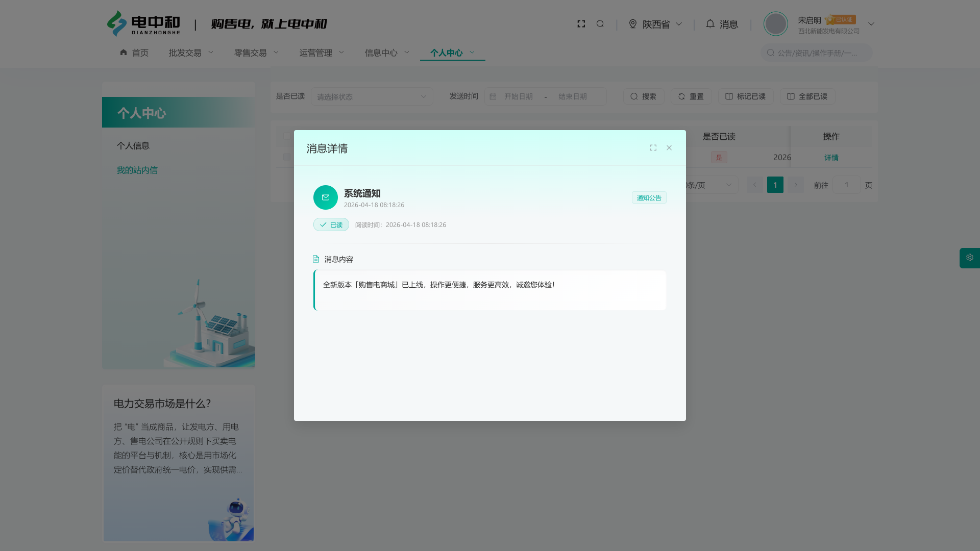Click the 公告/资讯/操作手册 search box

tap(817, 53)
